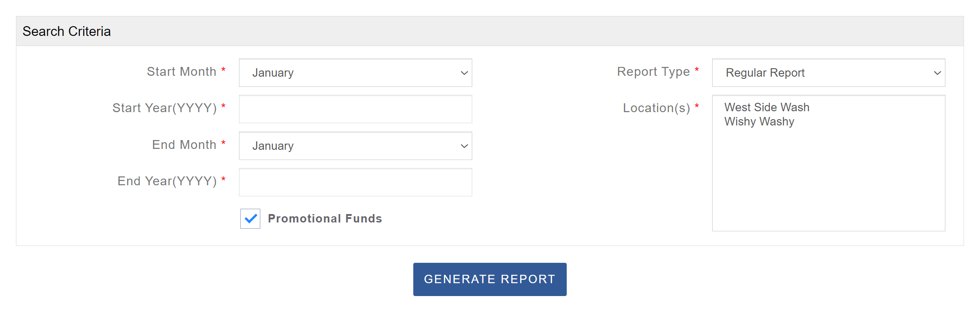Select West Side Wash location
Viewport: 980px width, 312px height.
767,108
